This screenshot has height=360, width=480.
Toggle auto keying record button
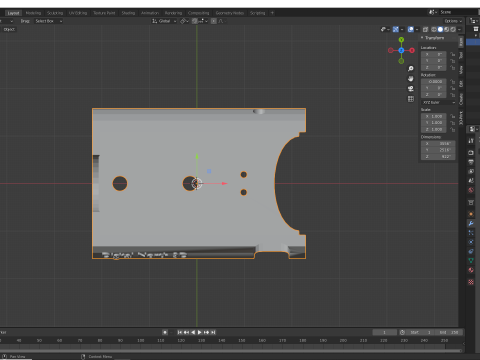165,332
